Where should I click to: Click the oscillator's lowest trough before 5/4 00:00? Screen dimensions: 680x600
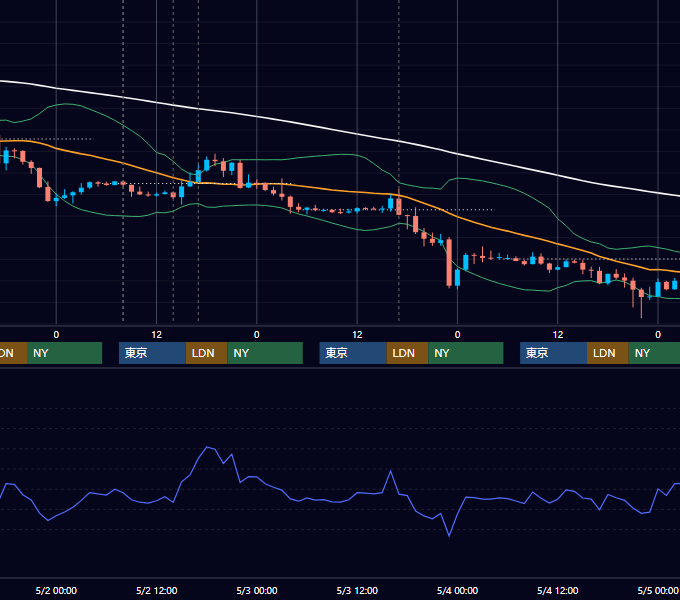tap(449, 536)
